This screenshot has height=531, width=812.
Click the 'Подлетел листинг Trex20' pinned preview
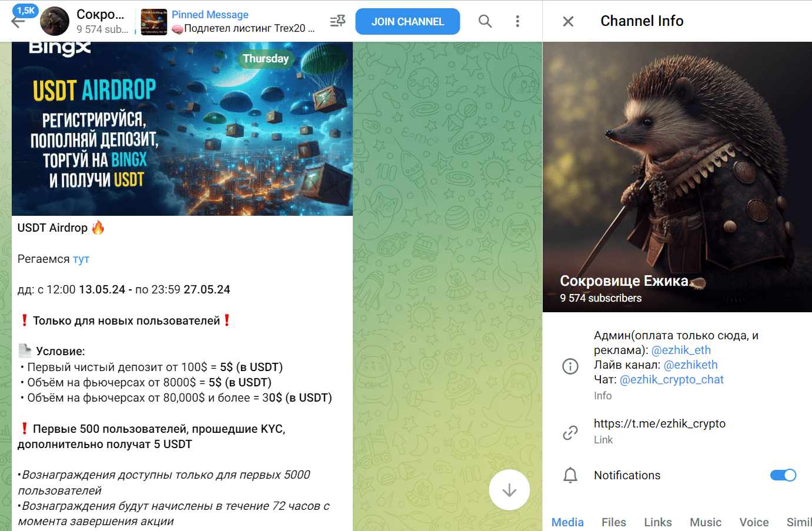243,28
